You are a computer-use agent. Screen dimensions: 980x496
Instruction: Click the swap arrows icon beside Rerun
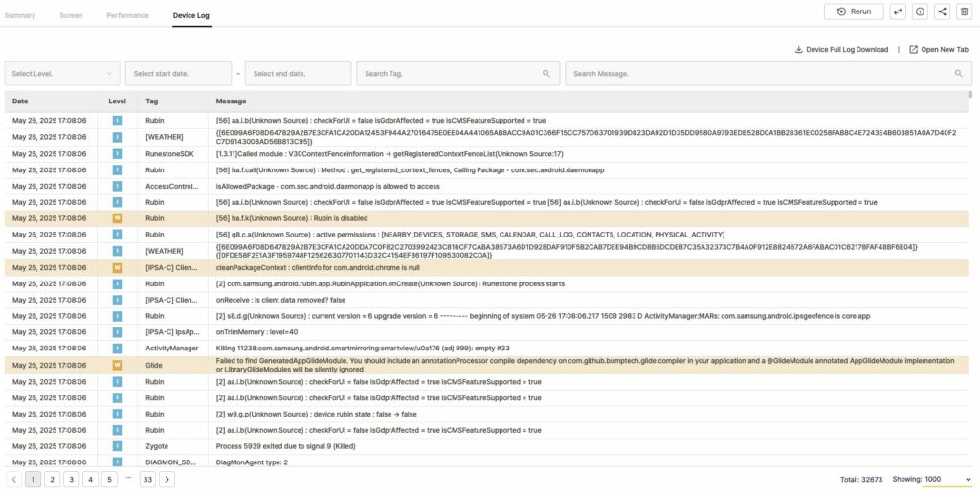[x=898, y=11]
